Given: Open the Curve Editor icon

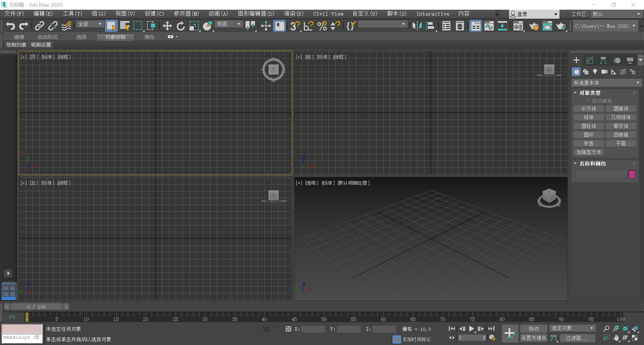Looking at the screenshot, I should 489,26.
